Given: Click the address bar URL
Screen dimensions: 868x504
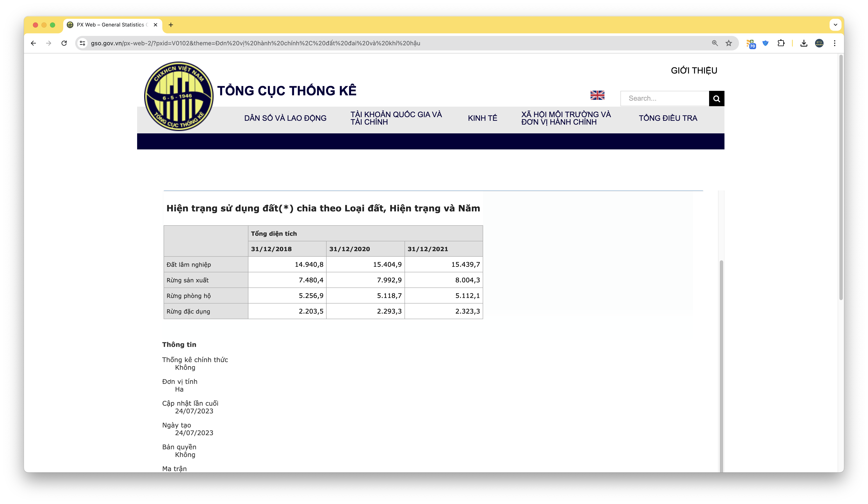Looking at the screenshot, I should [x=255, y=43].
